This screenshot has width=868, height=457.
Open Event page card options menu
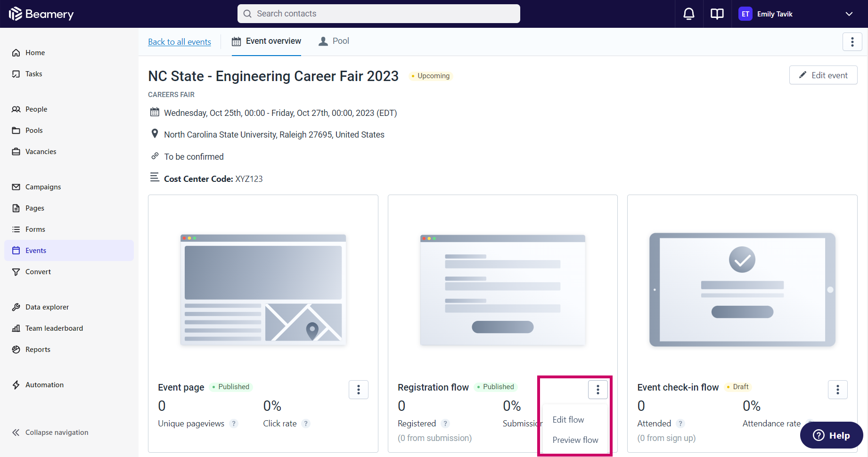[359, 390]
